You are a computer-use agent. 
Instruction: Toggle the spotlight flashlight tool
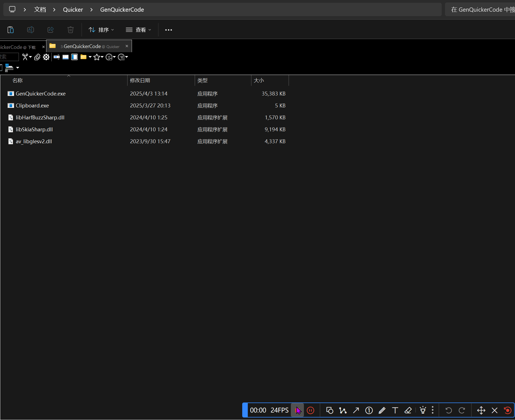point(423,410)
